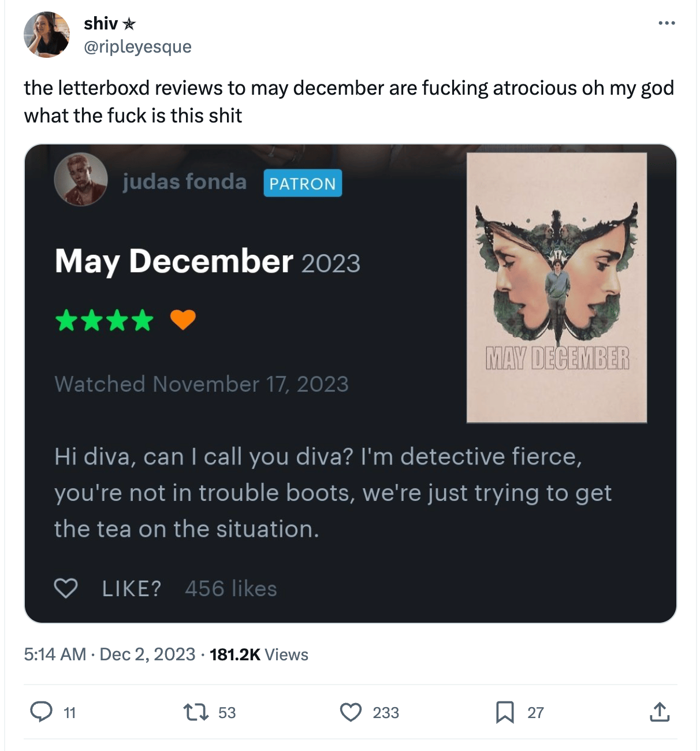Click the 456 likes text
Viewport: 700px width, 751px height.
point(231,589)
